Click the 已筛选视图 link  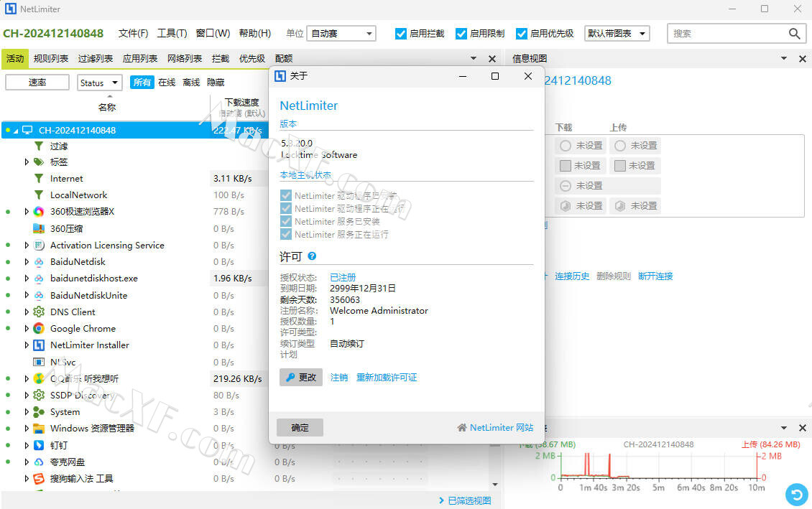tap(469, 500)
